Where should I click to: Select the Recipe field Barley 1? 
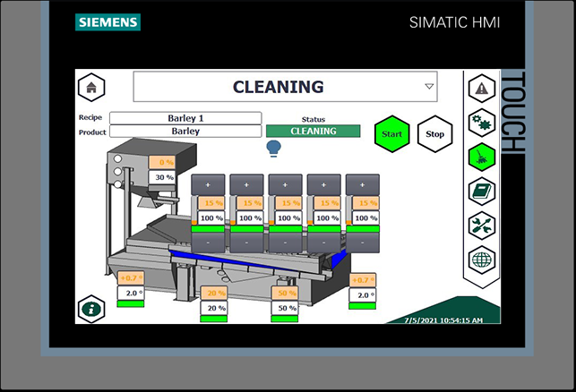click(185, 118)
